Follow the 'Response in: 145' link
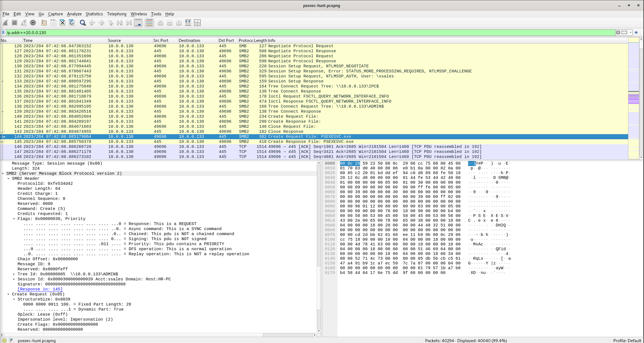Image resolution: width=644 pixels, height=343 pixels. pyautogui.click(x=40, y=289)
